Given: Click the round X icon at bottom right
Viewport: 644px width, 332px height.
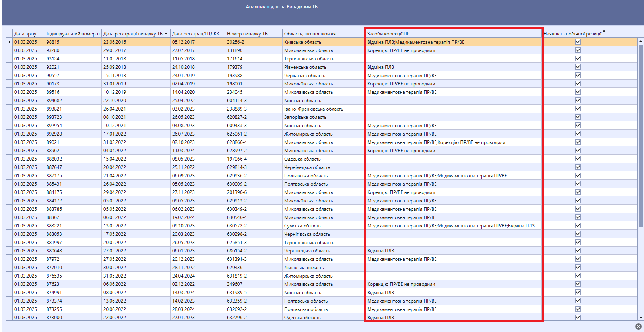Looking at the screenshot, I should pyautogui.click(x=638, y=326).
